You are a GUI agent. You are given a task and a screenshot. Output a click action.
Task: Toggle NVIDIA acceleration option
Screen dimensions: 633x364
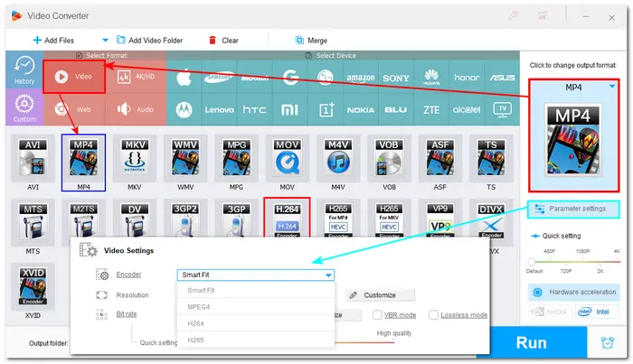tap(550, 312)
